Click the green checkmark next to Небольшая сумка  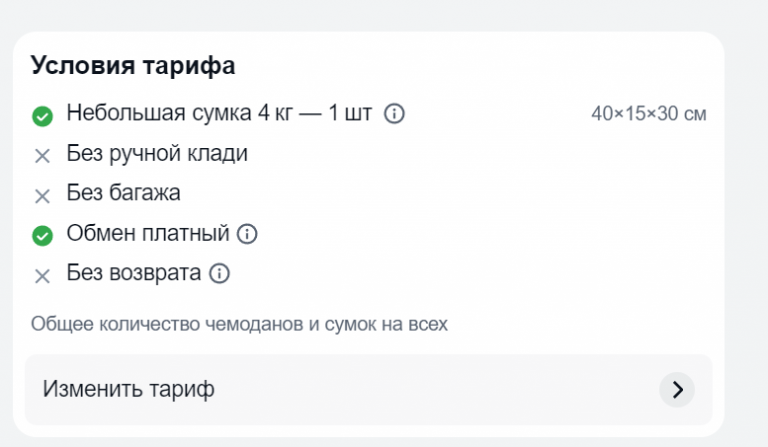[x=42, y=116]
